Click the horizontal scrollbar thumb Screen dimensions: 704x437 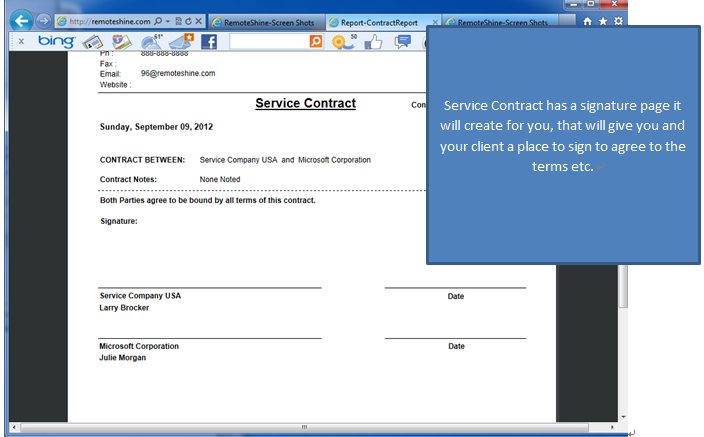click(x=304, y=427)
